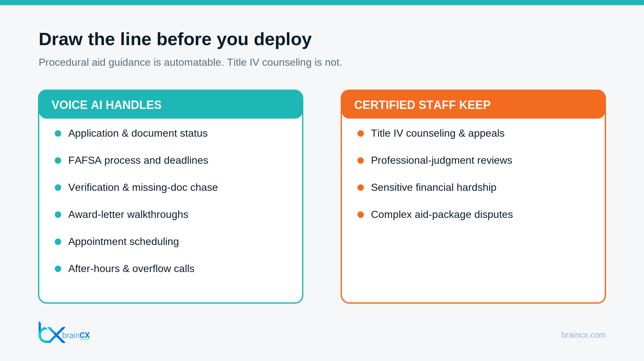The image size is (644, 361).
Task: Select the Appointment scheduling item
Action: pyautogui.click(x=123, y=242)
